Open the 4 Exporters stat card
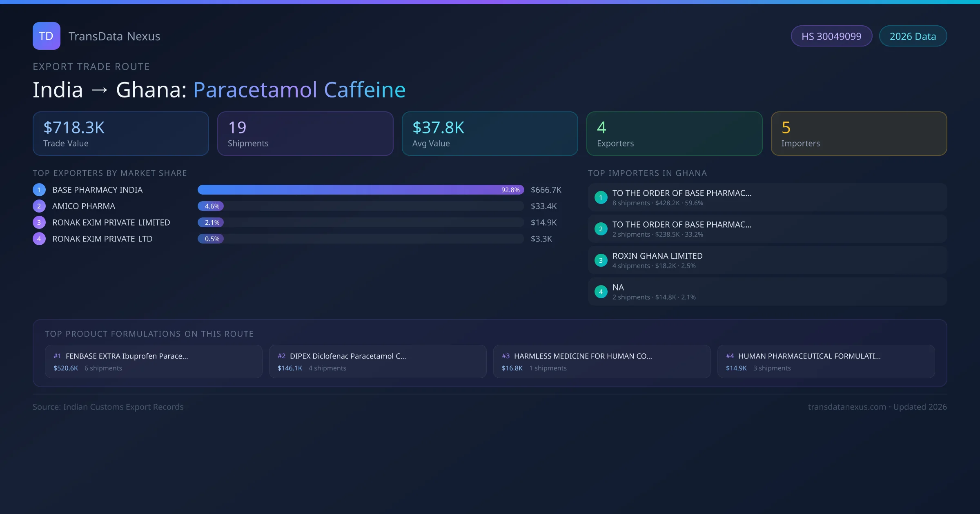980x514 pixels. 674,134
